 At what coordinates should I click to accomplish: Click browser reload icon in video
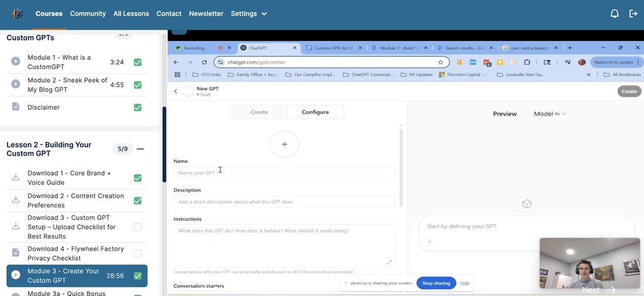pyautogui.click(x=204, y=62)
